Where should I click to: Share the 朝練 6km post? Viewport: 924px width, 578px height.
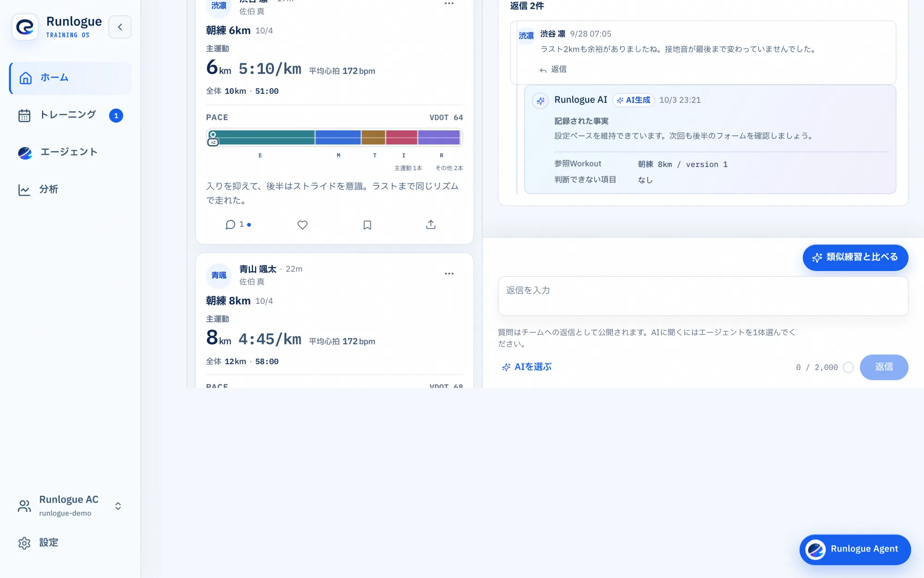[x=431, y=225]
